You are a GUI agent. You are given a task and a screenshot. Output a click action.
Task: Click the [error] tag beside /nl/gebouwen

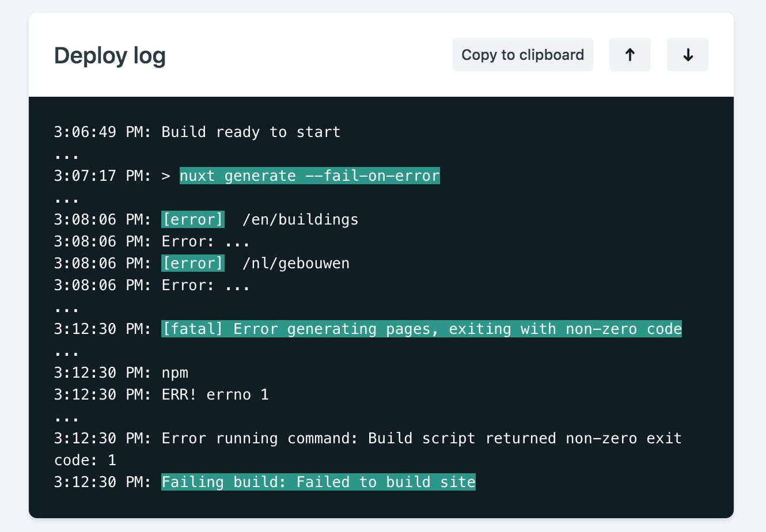(192, 263)
